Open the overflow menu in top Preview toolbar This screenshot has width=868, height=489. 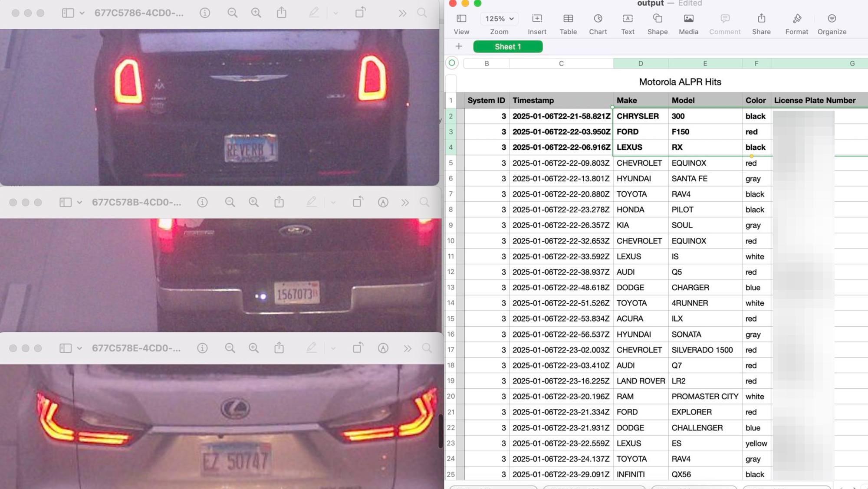tap(401, 13)
